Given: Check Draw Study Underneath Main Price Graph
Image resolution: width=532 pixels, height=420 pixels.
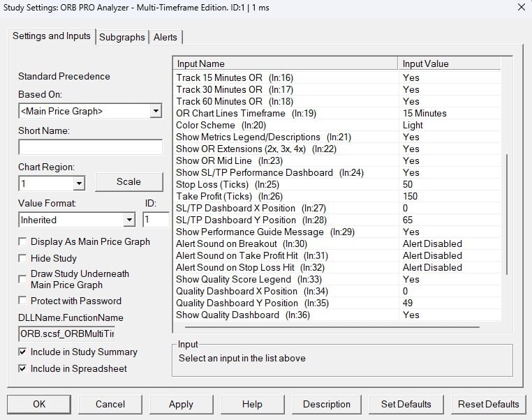Looking at the screenshot, I should tap(22, 279).
